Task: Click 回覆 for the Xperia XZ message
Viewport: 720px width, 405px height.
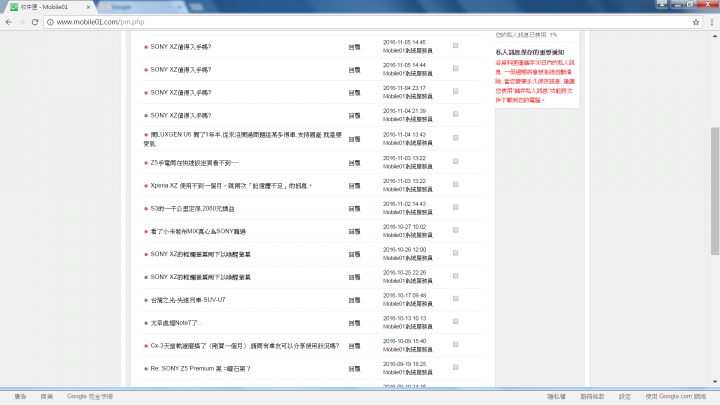Action: [x=354, y=186]
